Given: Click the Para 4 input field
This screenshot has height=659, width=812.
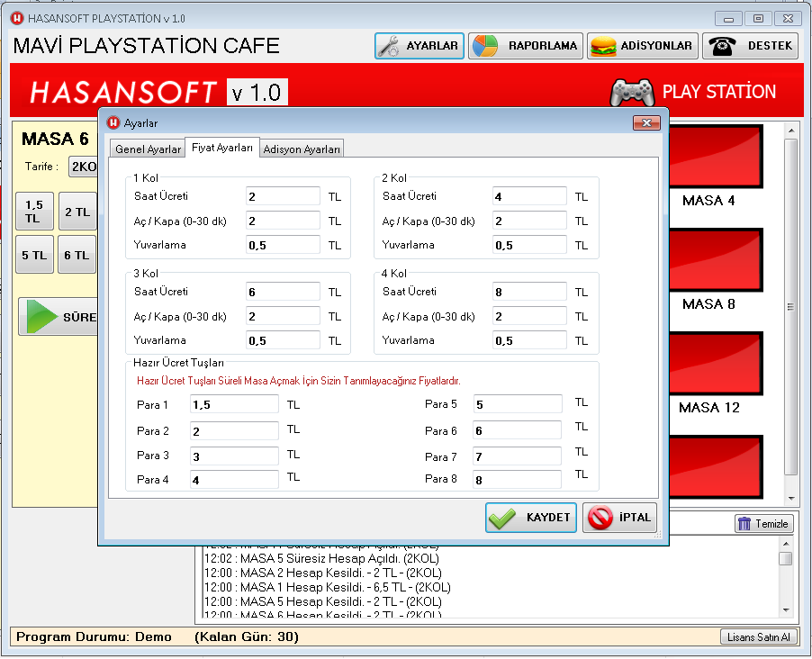Looking at the screenshot, I should 234,480.
